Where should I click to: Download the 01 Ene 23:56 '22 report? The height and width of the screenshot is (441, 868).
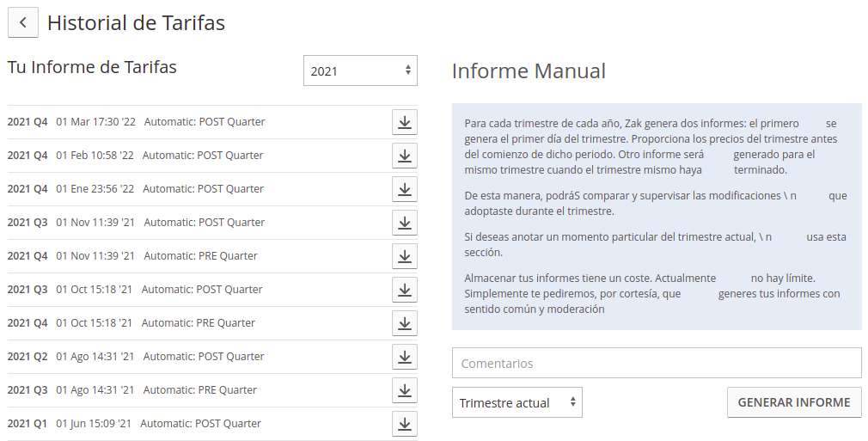(x=405, y=189)
